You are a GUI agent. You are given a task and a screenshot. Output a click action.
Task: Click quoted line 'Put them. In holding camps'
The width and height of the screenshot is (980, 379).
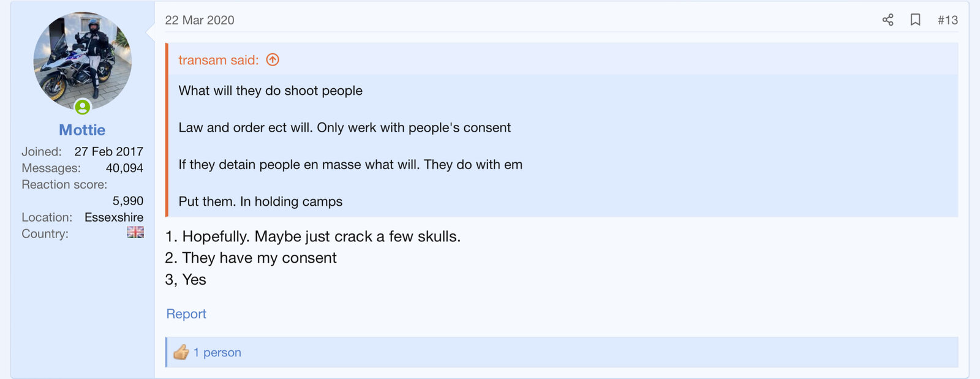[x=260, y=201]
